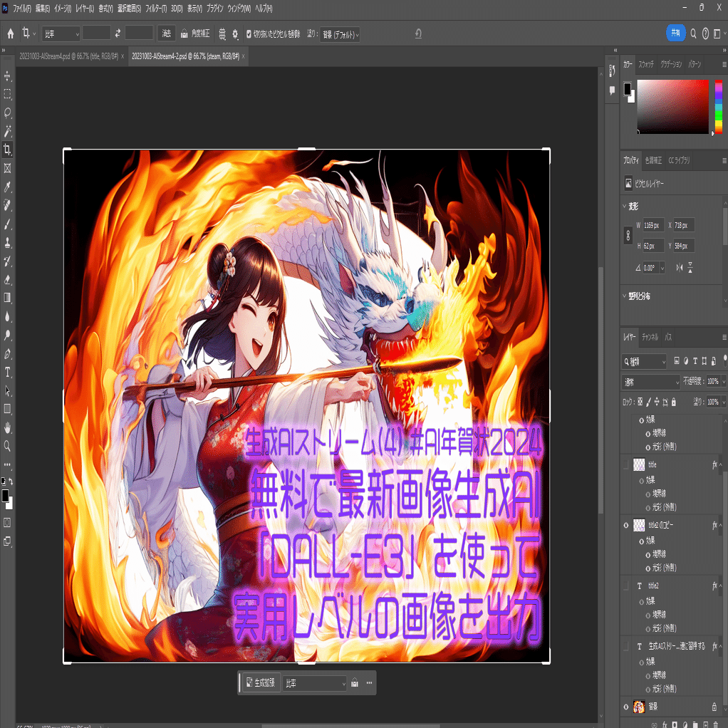
Task: Select the Lasso tool
Action: pos(7,113)
